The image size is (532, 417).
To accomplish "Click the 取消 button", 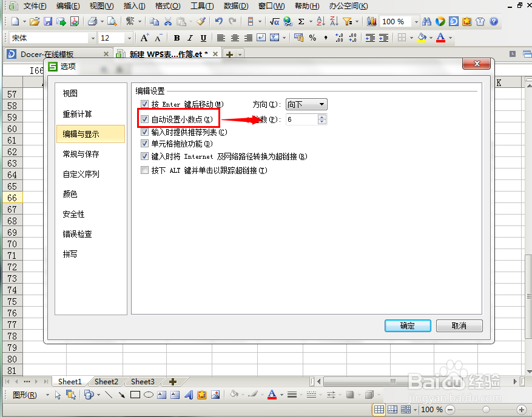I will click(459, 325).
